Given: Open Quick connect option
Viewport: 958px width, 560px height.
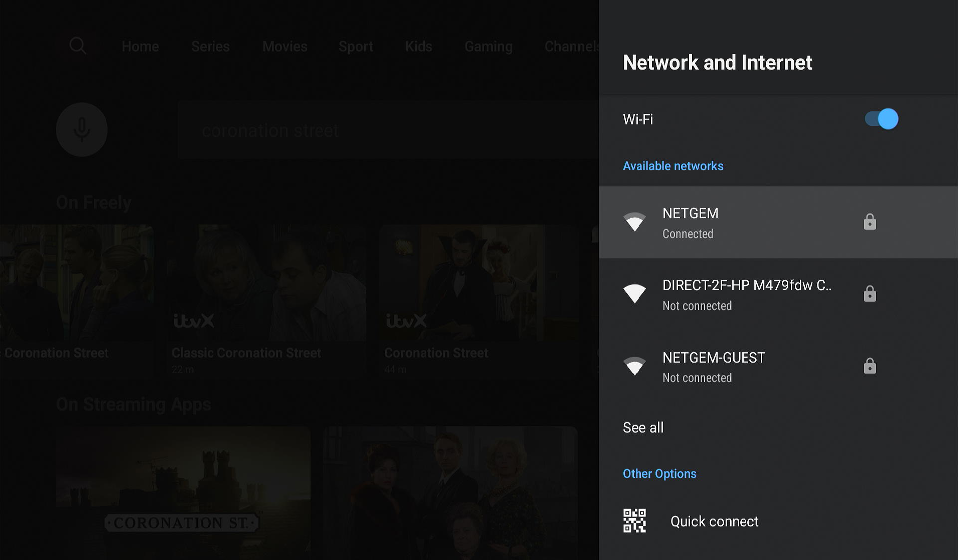Looking at the screenshot, I should 778,521.
